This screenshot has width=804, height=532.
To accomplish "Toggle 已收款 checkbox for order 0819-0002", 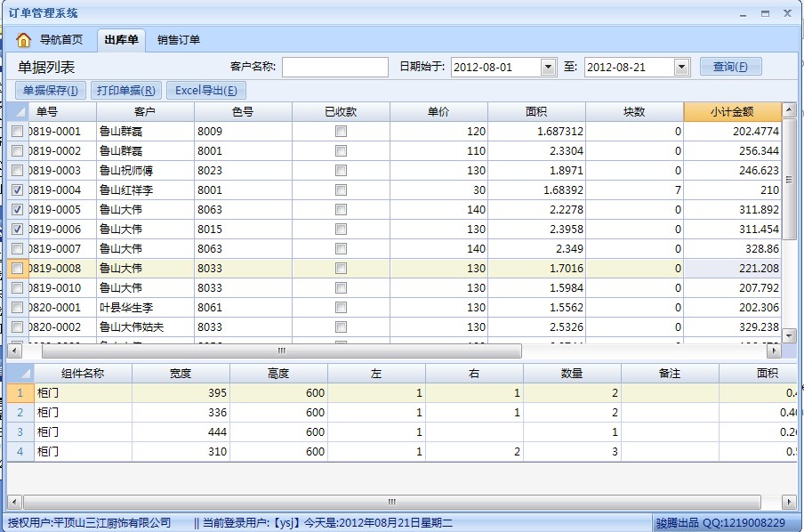I will click(341, 151).
